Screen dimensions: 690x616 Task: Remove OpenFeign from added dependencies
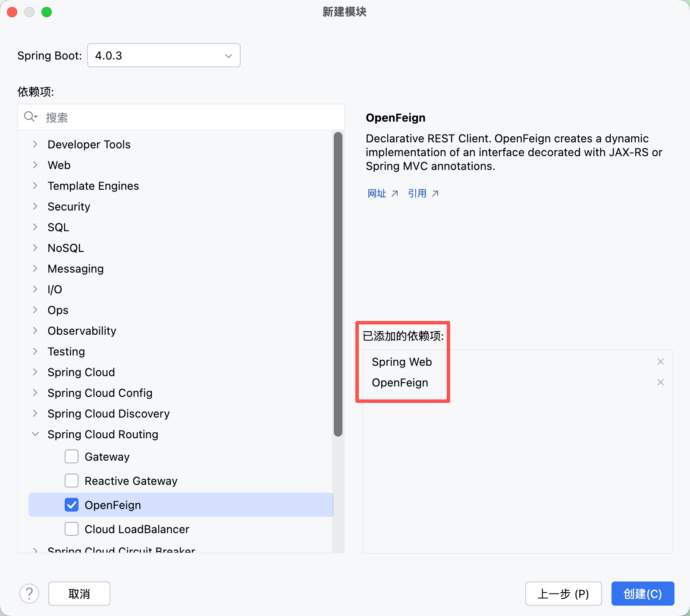coord(660,382)
